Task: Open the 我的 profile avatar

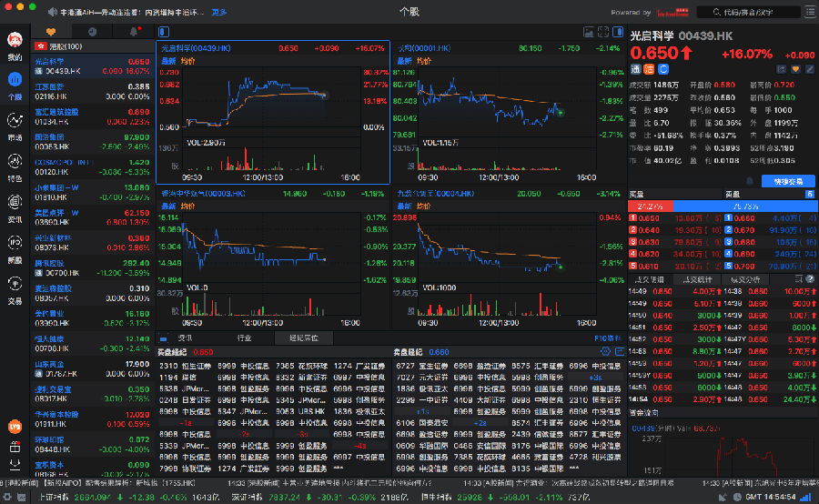Action: pyautogui.click(x=15, y=40)
